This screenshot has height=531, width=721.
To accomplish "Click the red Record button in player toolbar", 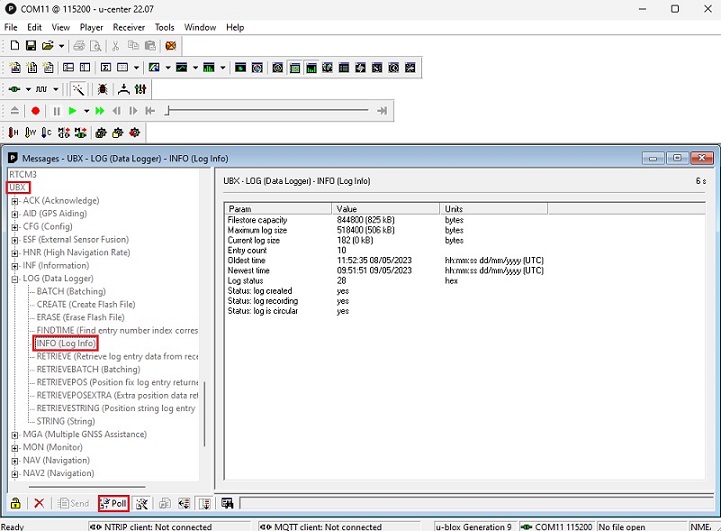I will 36,111.
